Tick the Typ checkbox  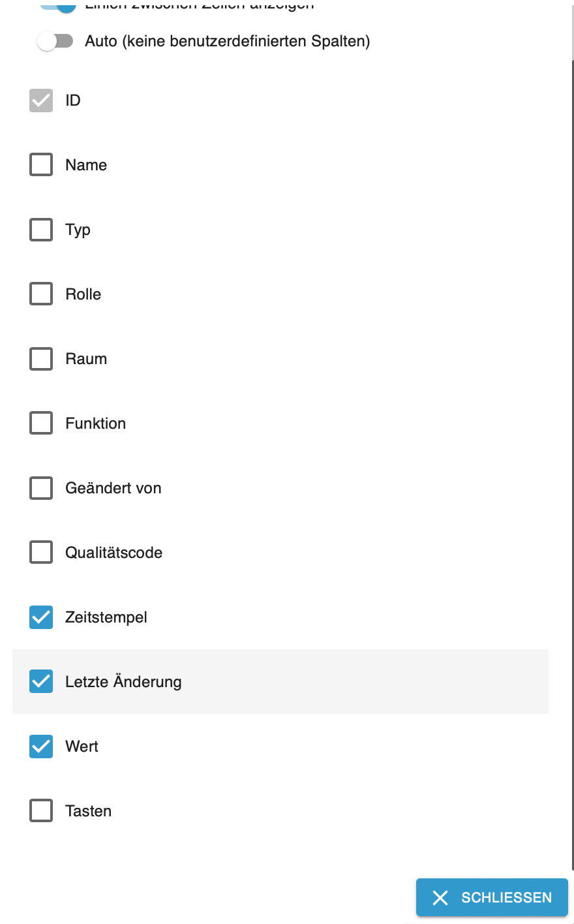click(41, 230)
